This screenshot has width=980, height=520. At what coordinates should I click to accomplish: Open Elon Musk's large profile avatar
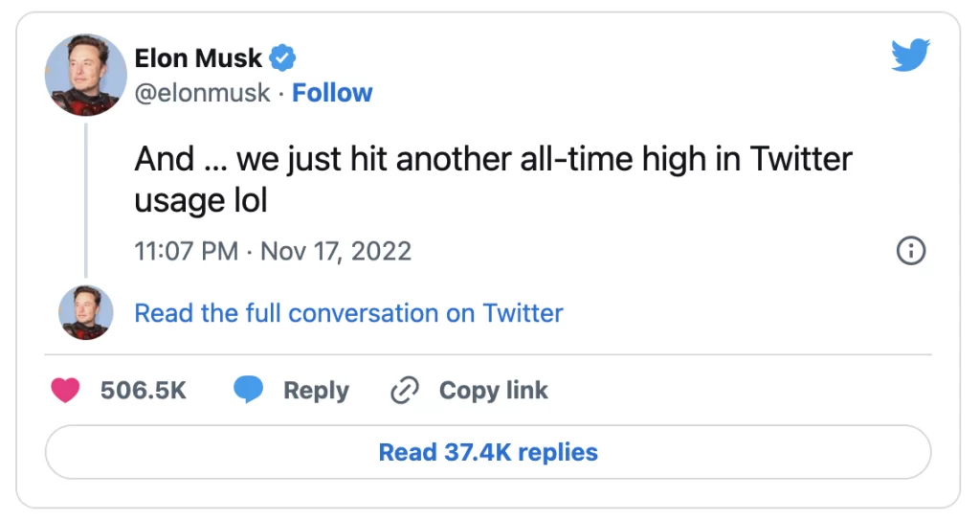pos(86,75)
